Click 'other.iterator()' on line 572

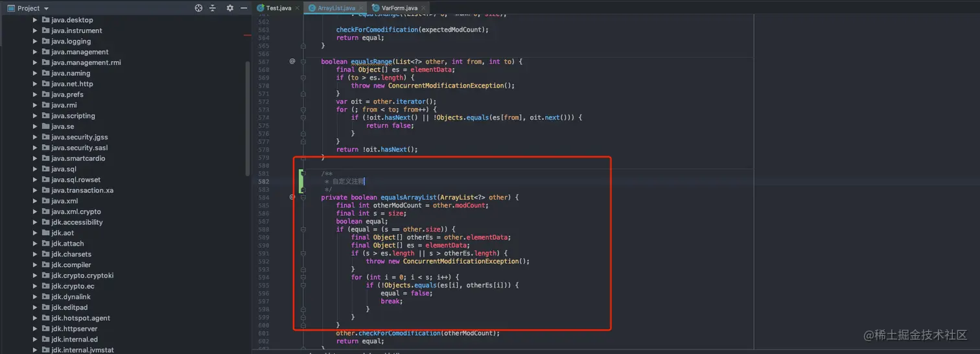point(402,102)
